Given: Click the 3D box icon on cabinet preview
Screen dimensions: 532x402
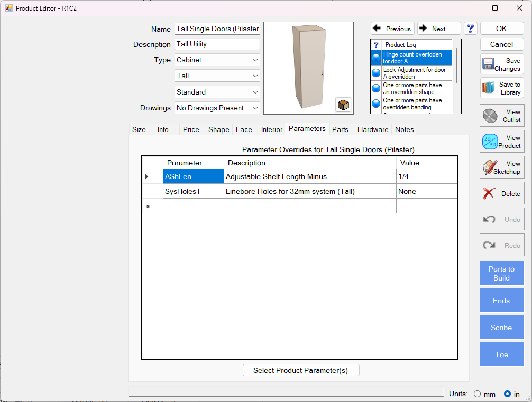Looking at the screenshot, I should 343,105.
